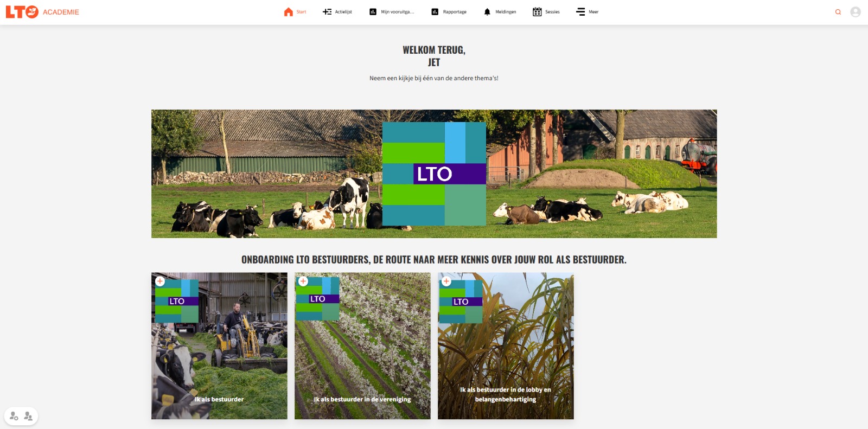Toggle plus on the lobby en belangenbehartiging card
The width and height of the screenshot is (868, 429).
coord(446,281)
